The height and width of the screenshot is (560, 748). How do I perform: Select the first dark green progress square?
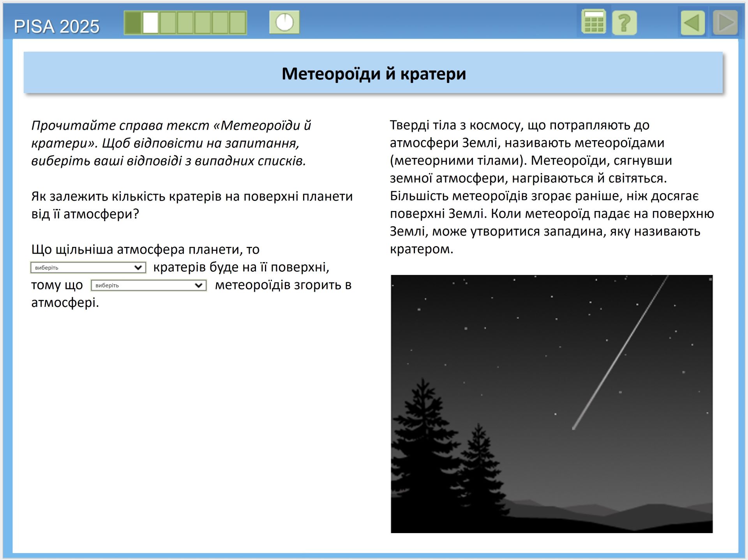coord(133,23)
